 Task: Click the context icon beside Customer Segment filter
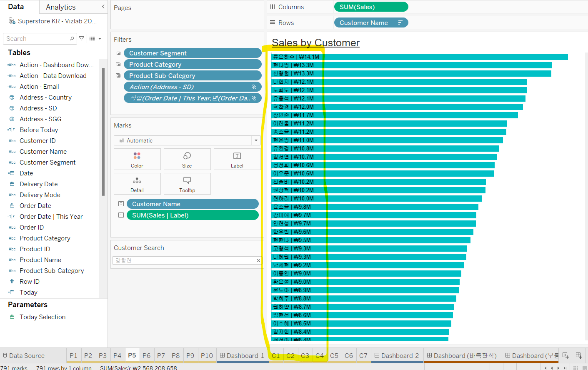click(118, 53)
